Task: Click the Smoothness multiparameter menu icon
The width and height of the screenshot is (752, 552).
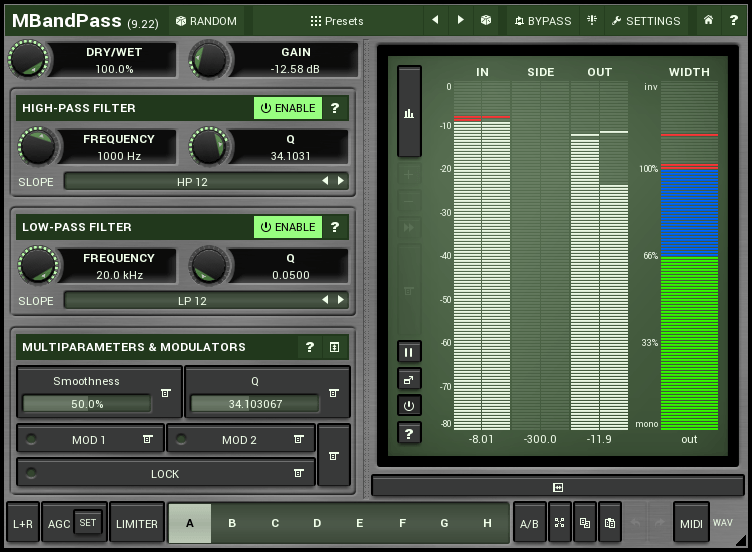Action: (x=166, y=393)
